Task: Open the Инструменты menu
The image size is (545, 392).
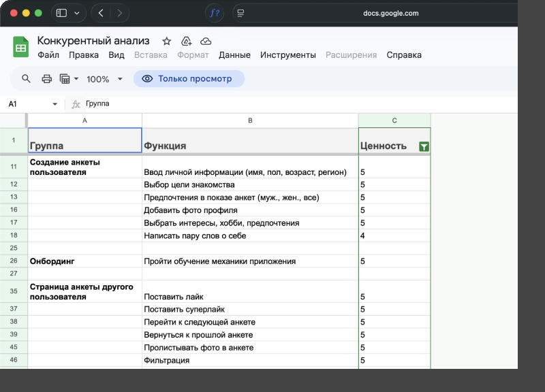Action: (x=288, y=55)
